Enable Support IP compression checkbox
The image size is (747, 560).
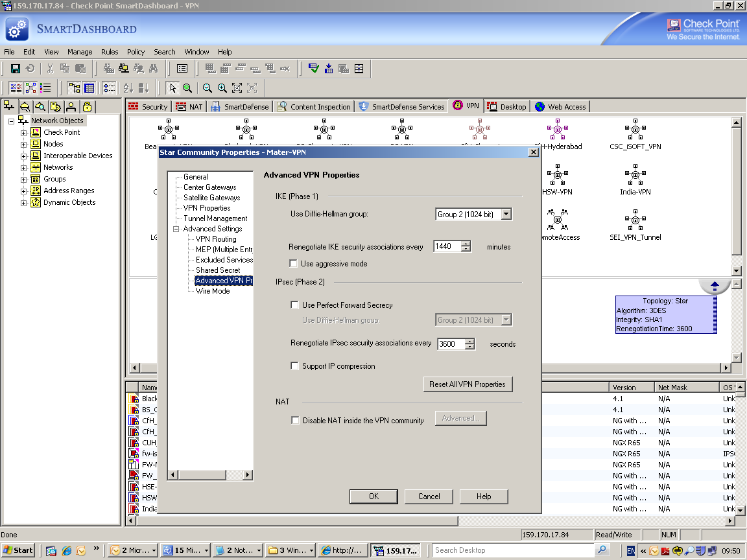(294, 366)
